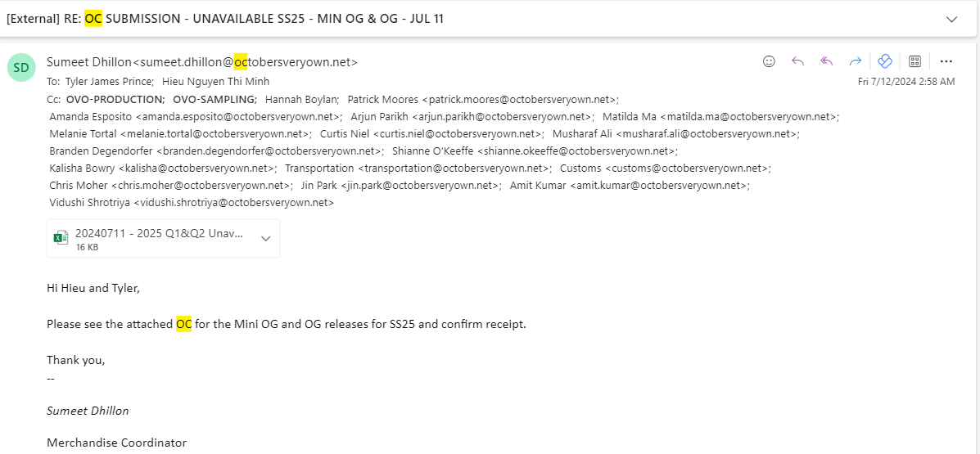Add an emoji reaction to the email
The height and width of the screenshot is (454, 980).
[x=769, y=61]
